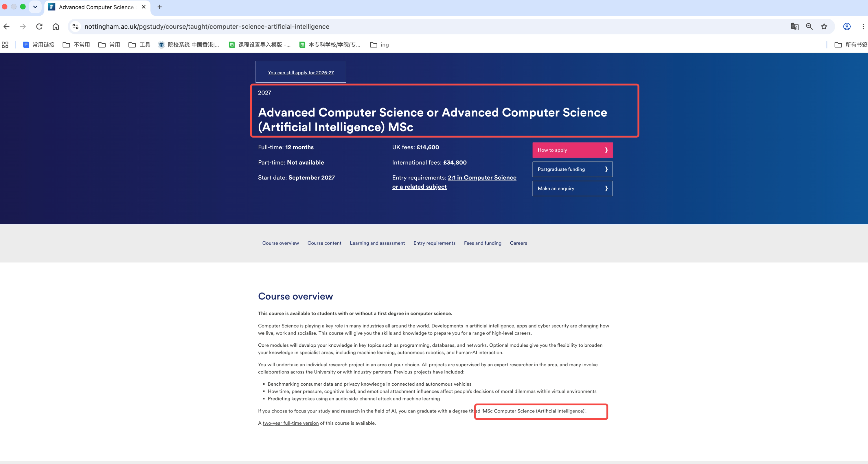Open site information icon in address bar
Image resolution: width=868 pixels, height=464 pixels.
(x=76, y=27)
